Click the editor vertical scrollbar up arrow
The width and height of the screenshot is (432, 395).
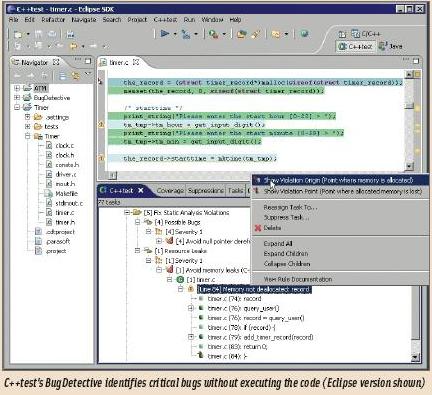pyautogui.click(x=409, y=74)
